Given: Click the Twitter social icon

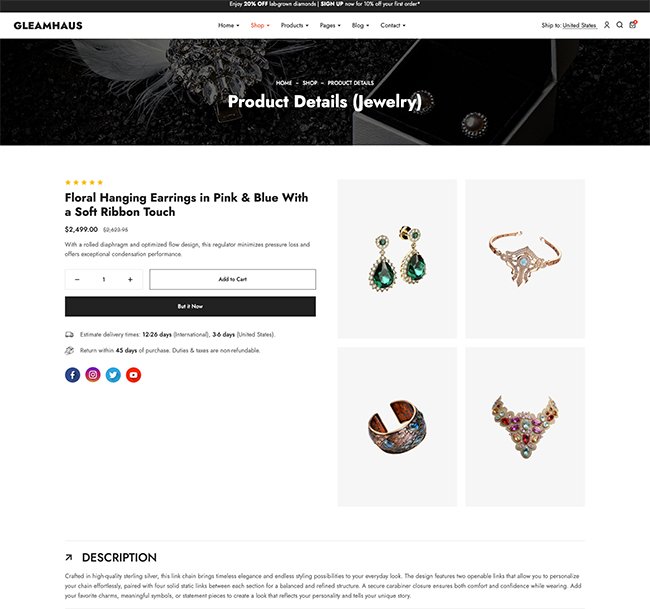Looking at the screenshot, I should click(113, 375).
